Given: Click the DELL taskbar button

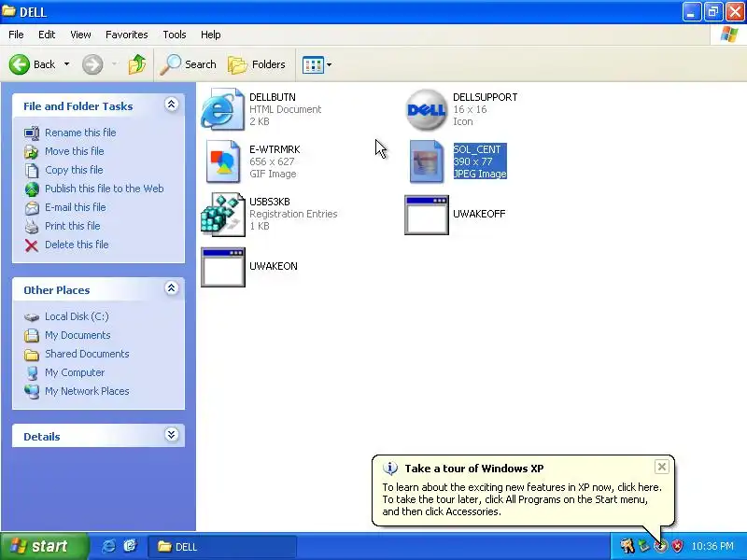Looking at the screenshot, I should tap(222, 547).
